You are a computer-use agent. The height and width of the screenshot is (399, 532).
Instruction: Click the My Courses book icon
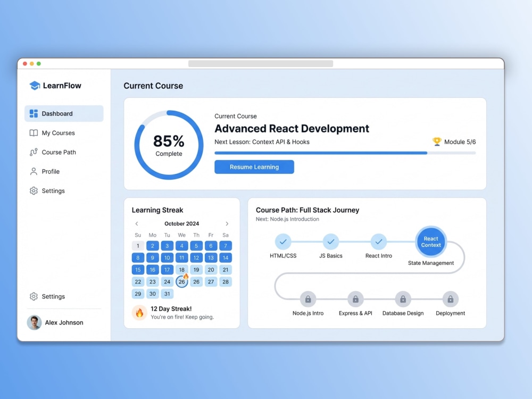34,132
